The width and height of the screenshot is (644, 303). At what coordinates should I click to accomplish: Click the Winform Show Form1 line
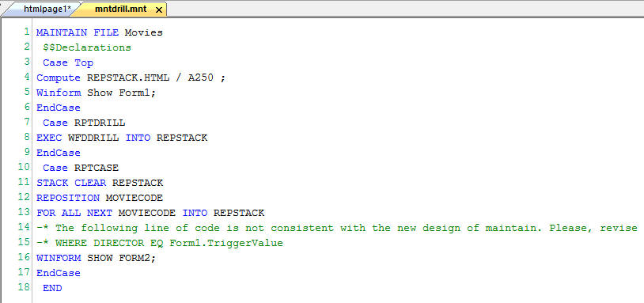tap(97, 93)
